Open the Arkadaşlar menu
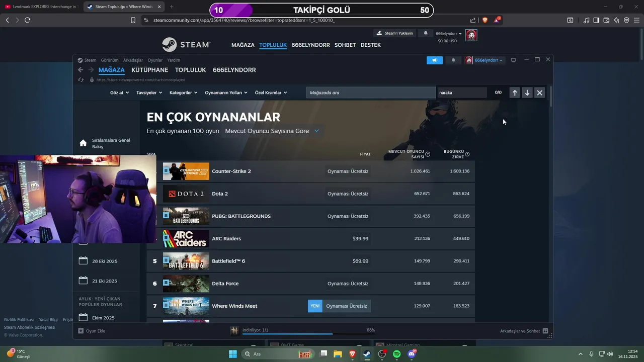 pyautogui.click(x=133, y=60)
